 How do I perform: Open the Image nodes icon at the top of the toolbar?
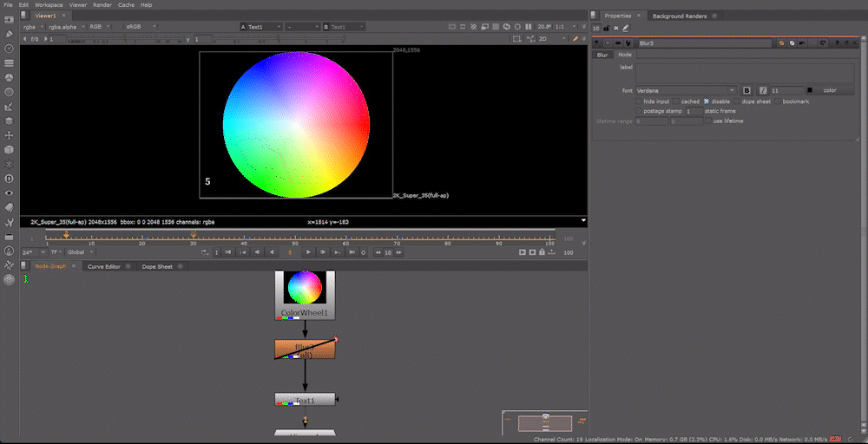(x=9, y=19)
